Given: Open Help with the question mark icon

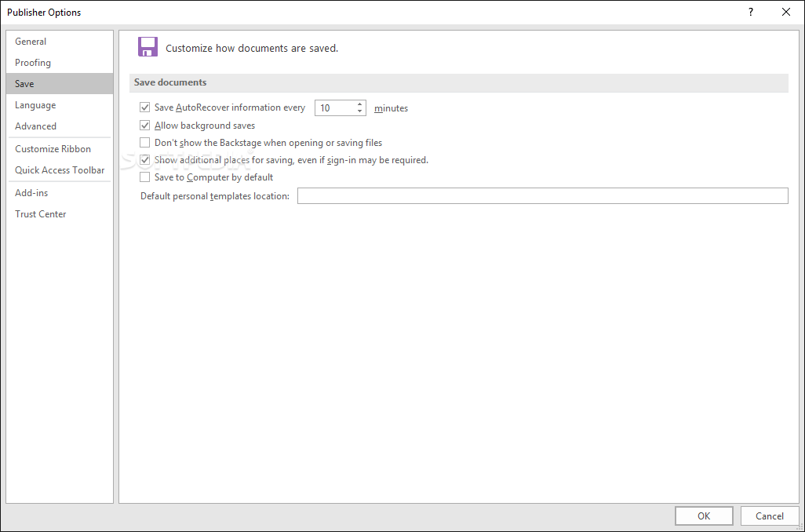Looking at the screenshot, I should click(751, 12).
